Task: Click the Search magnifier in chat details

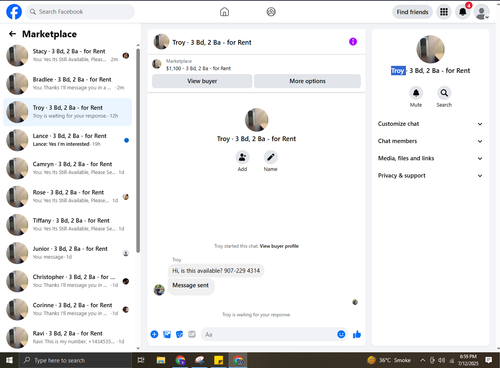Action: pyautogui.click(x=444, y=93)
